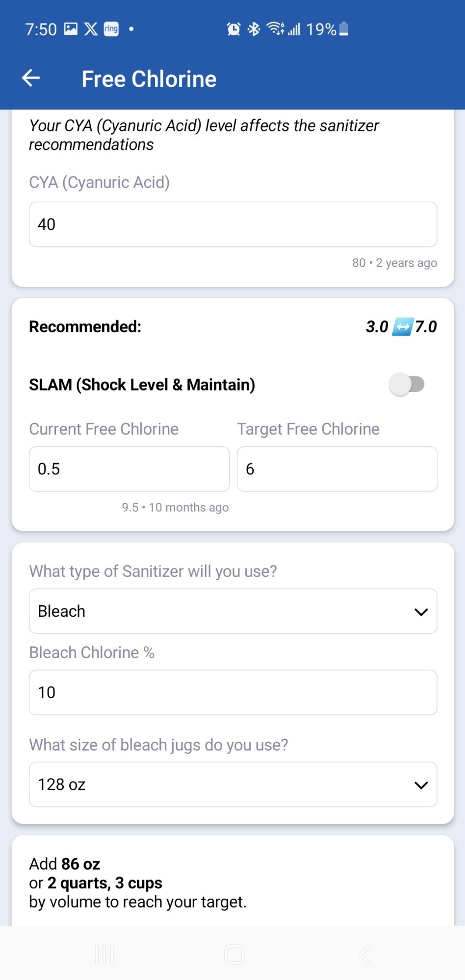The image size is (465, 980).
Task: Click chevron on sanitizer type selector
Action: [421, 612]
